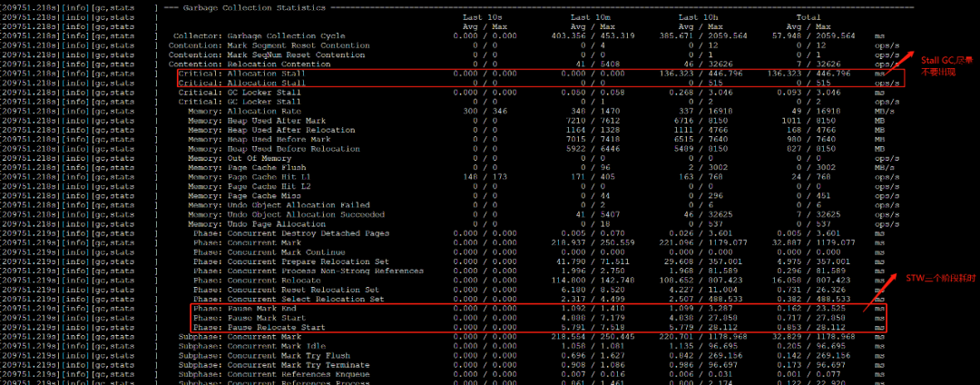The height and width of the screenshot is (385, 980).
Task: Click the "Page Cache Flush" row label
Action: [266, 167]
